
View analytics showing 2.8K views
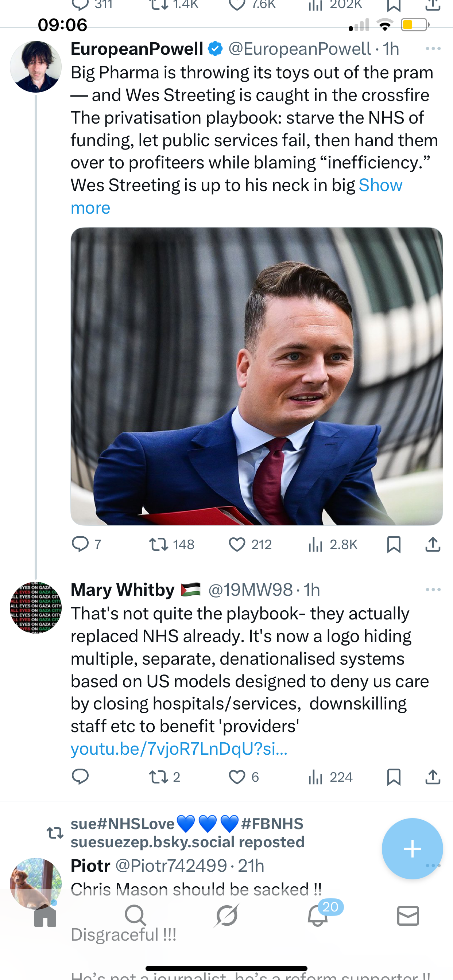pyautogui.click(x=332, y=544)
